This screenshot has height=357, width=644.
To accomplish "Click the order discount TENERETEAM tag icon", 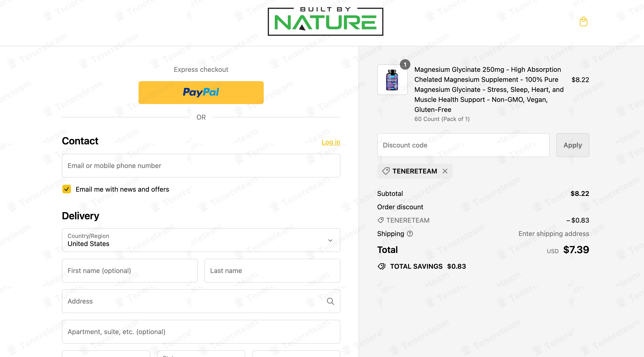I will click(x=381, y=220).
